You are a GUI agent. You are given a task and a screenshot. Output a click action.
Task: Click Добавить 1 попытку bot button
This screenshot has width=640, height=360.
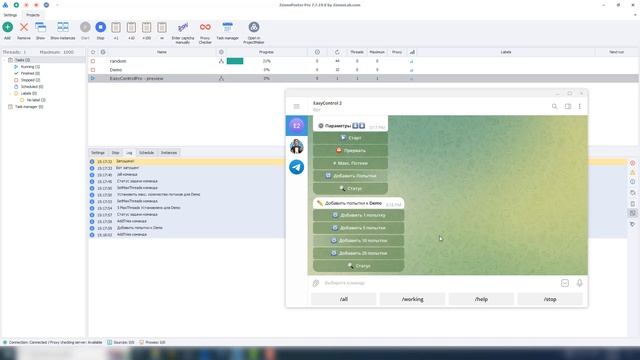click(x=358, y=215)
